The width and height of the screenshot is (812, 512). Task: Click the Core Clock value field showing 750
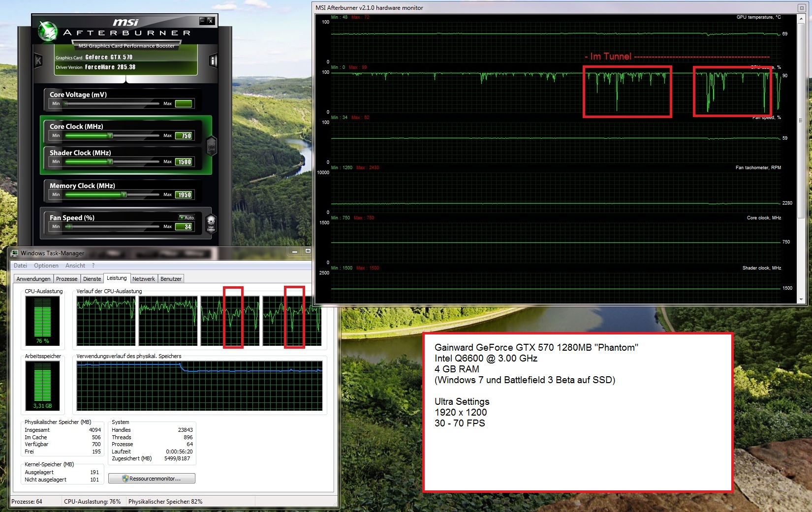pos(185,136)
